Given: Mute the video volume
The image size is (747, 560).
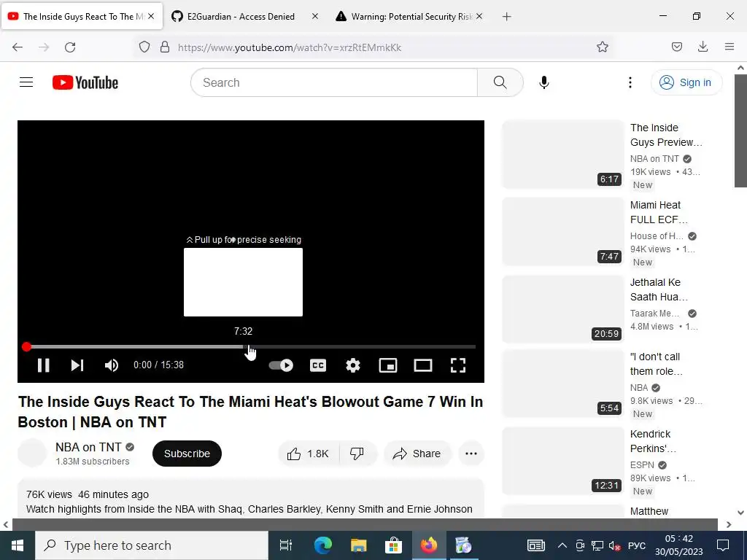Looking at the screenshot, I should (111, 365).
